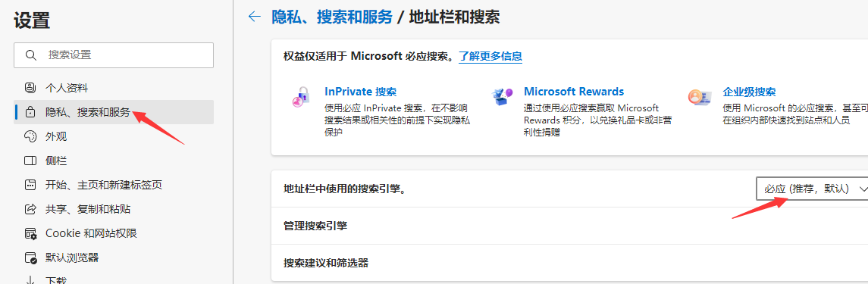Screen dimensions: 868x284
Task: Click the back arrow beside the breadcrumb
Action: [x=255, y=17]
